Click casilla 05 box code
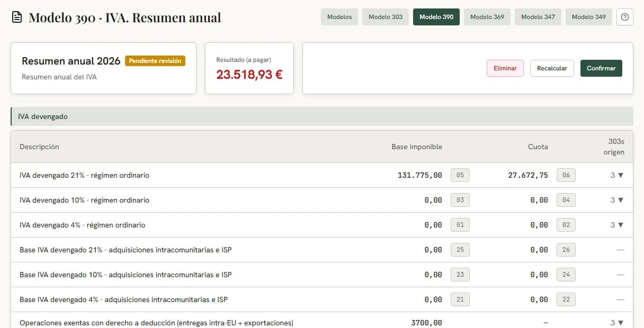The image size is (644, 328). [x=460, y=175]
